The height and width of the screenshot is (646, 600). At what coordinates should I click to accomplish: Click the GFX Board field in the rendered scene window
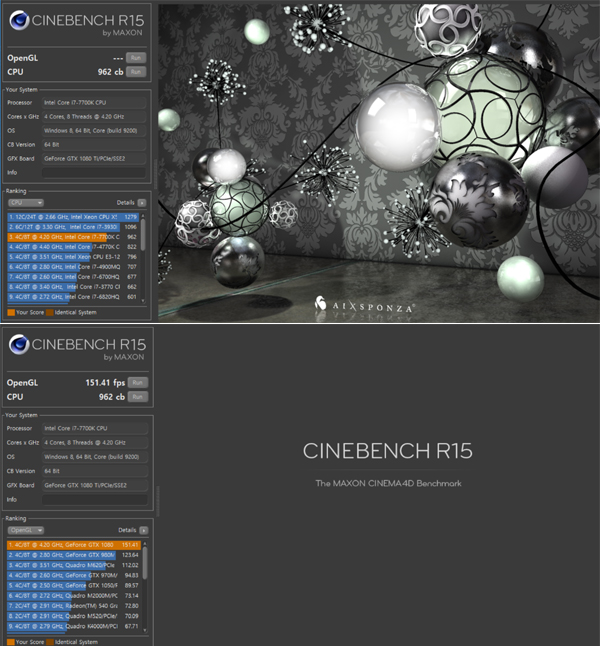click(94, 159)
